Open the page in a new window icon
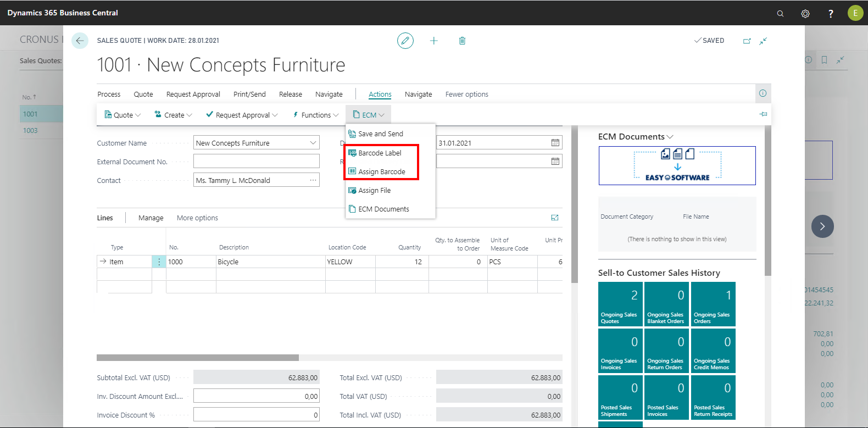Screen dimensions: 868x428 tap(747, 41)
